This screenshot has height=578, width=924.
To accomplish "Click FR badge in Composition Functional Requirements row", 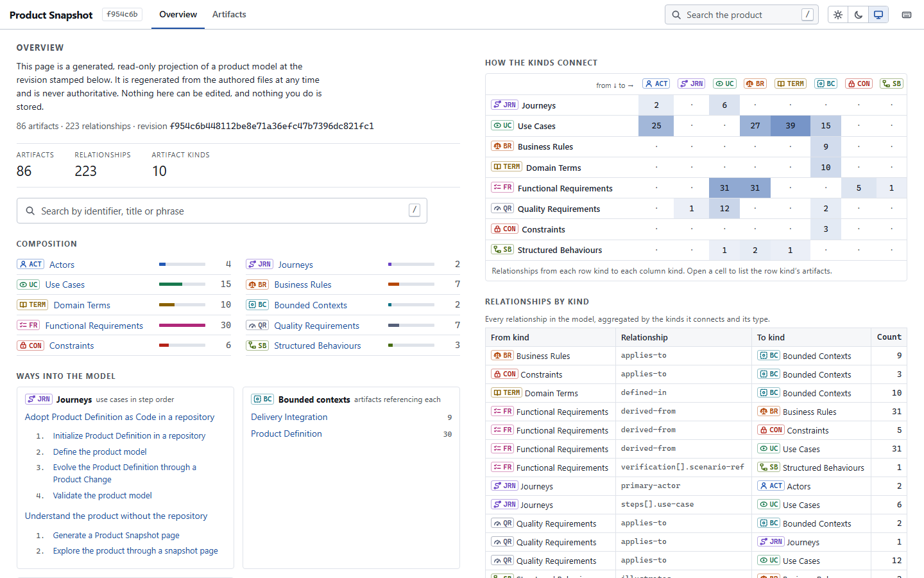I will tap(29, 325).
